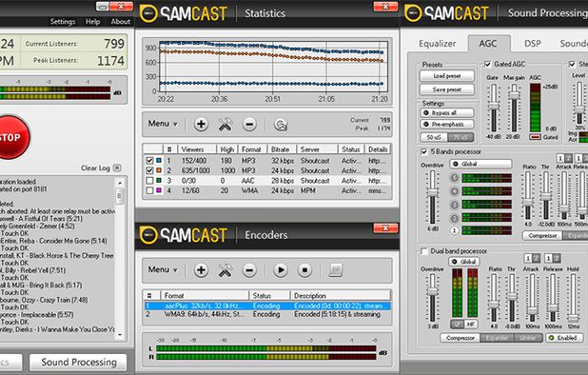Enable the Dual band processor checkbox
The width and height of the screenshot is (588, 375).
click(x=424, y=251)
